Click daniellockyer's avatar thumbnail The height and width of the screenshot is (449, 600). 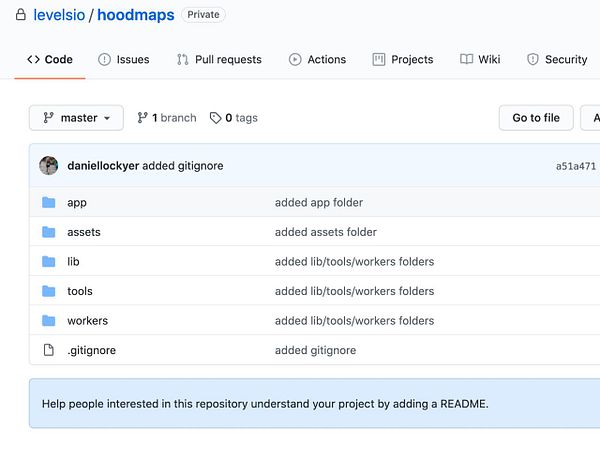[48, 166]
